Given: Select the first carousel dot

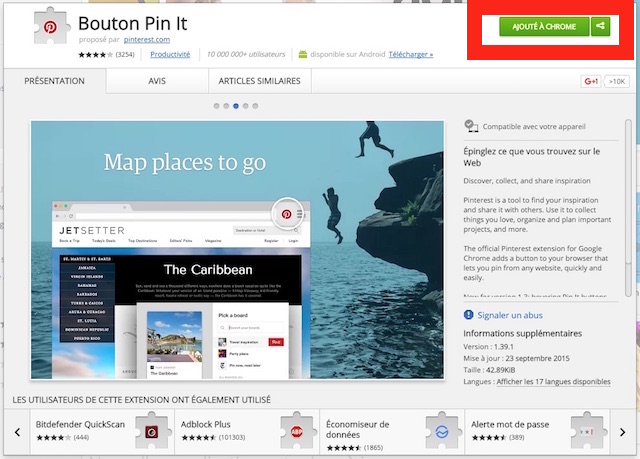Looking at the screenshot, I should [216, 106].
